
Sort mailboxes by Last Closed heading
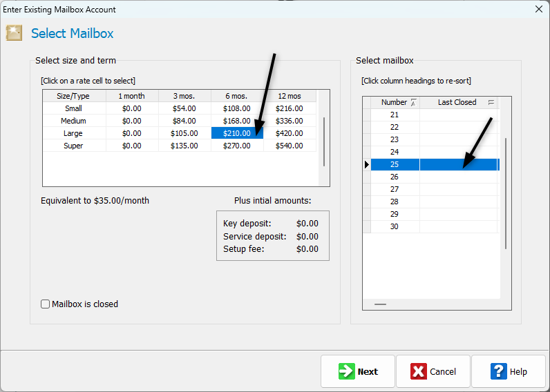[x=459, y=102]
